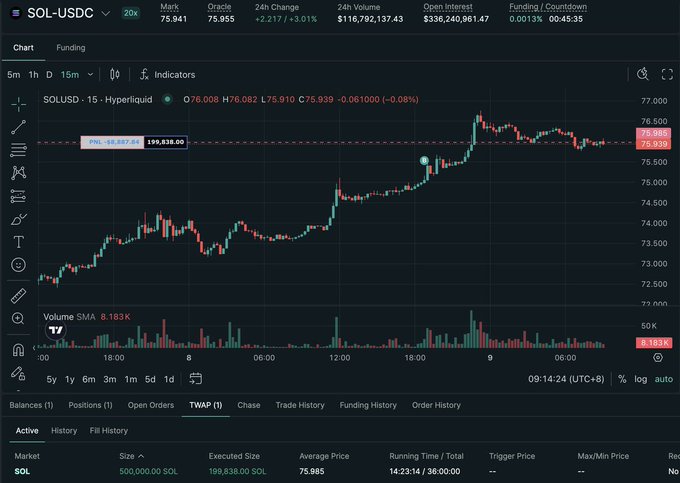680x483 pixels.
Task: Click the SOL market link in TWAP row
Action: tap(22, 471)
